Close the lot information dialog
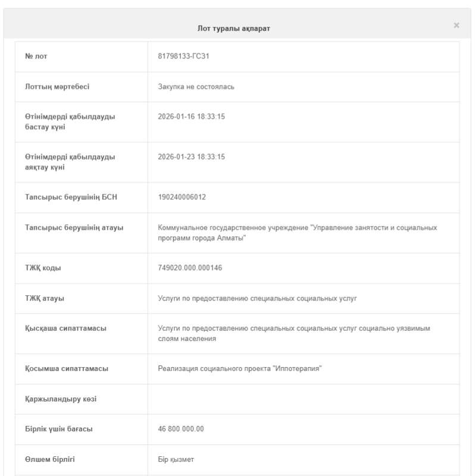 click(x=456, y=26)
